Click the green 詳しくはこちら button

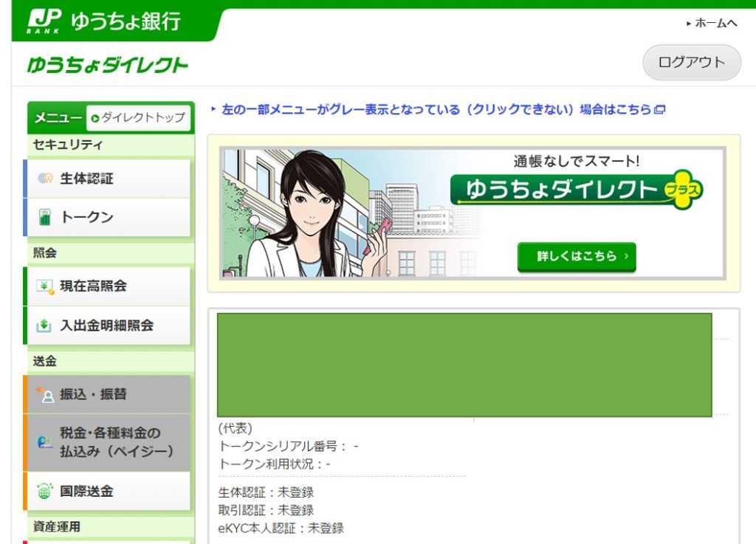[576, 257]
